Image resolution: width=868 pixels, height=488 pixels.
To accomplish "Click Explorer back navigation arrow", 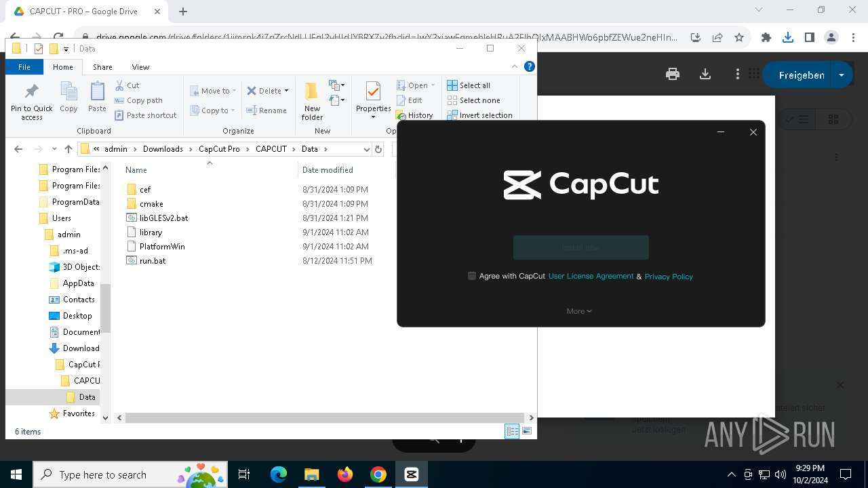I will [x=18, y=149].
